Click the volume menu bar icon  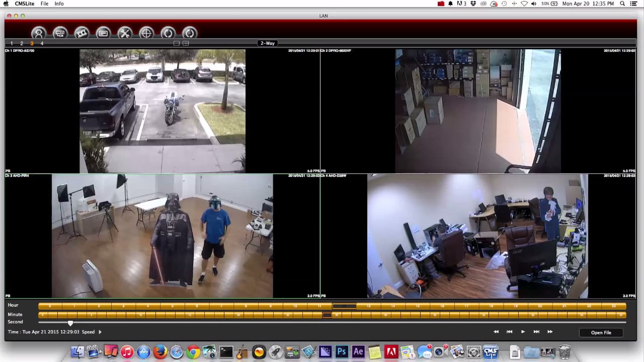click(534, 4)
